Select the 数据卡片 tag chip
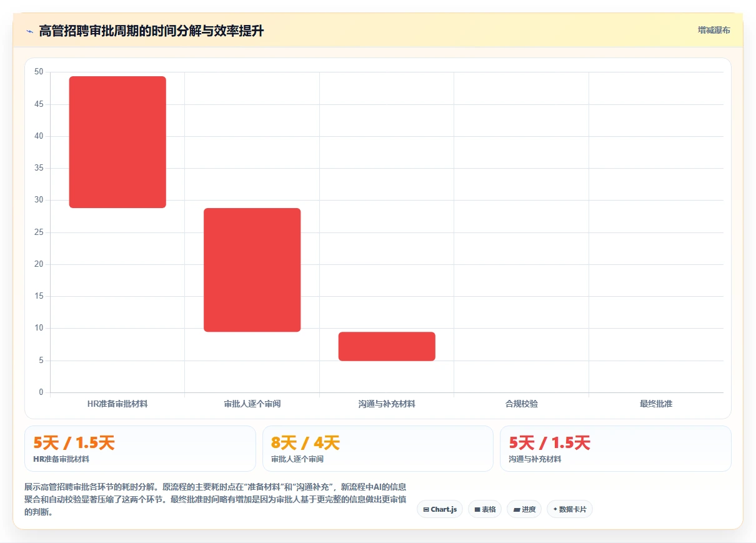756x543 pixels. point(570,509)
